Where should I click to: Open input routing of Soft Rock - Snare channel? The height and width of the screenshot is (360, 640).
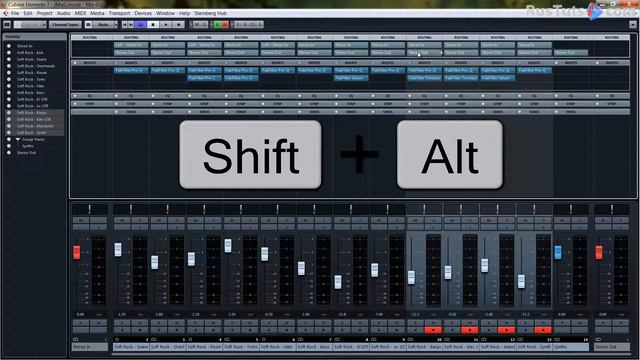coord(131,45)
